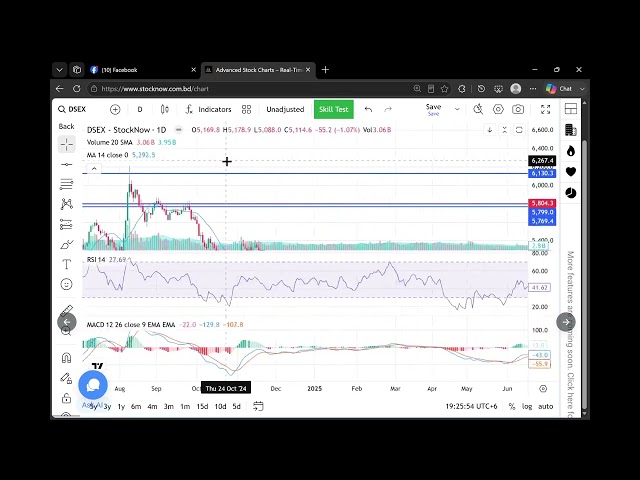
Task: Click the Skill Test button
Action: click(333, 109)
